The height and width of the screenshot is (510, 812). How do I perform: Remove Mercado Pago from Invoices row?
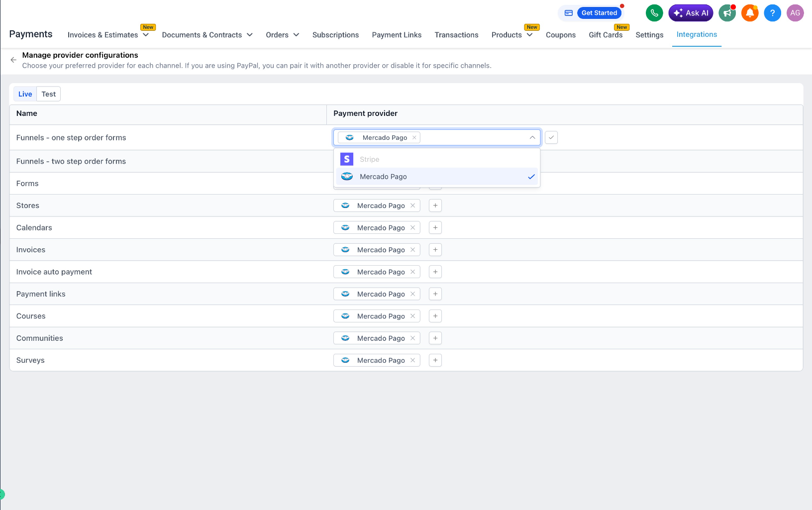tap(412, 250)
